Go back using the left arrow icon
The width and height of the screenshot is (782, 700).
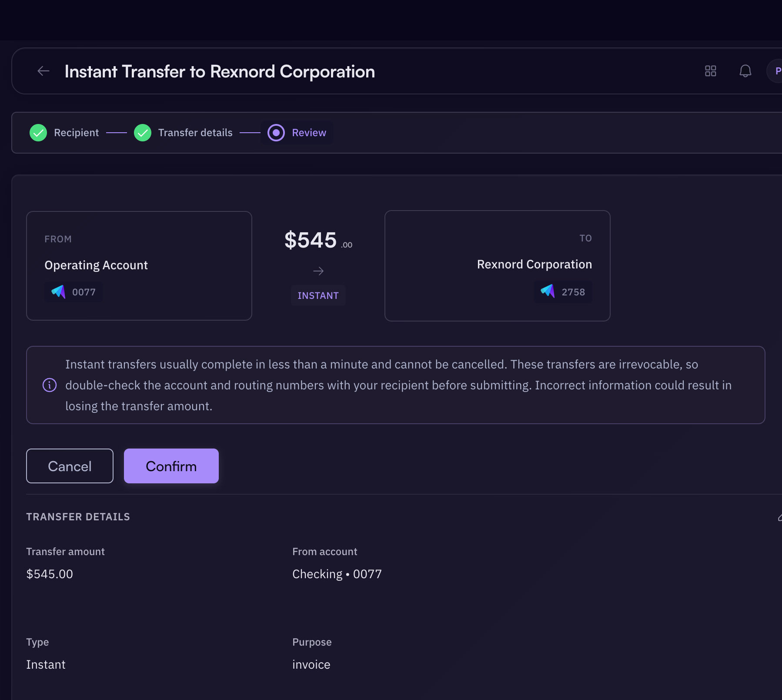click(43, 71)
